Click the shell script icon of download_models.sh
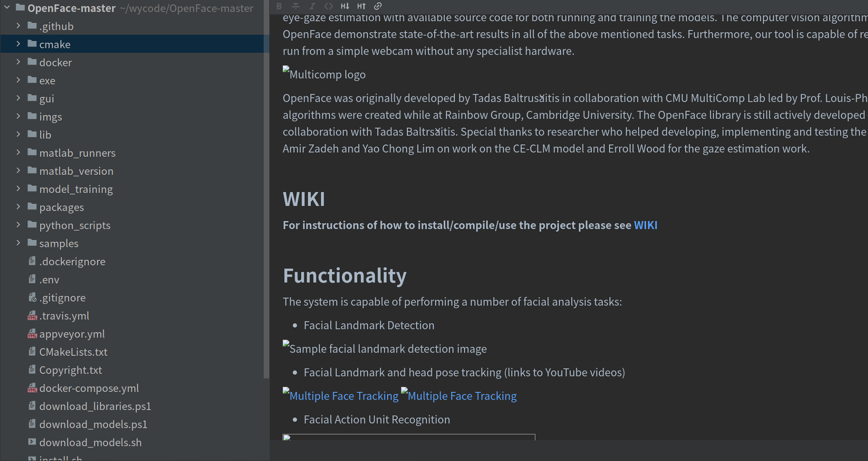 point(32,442)
